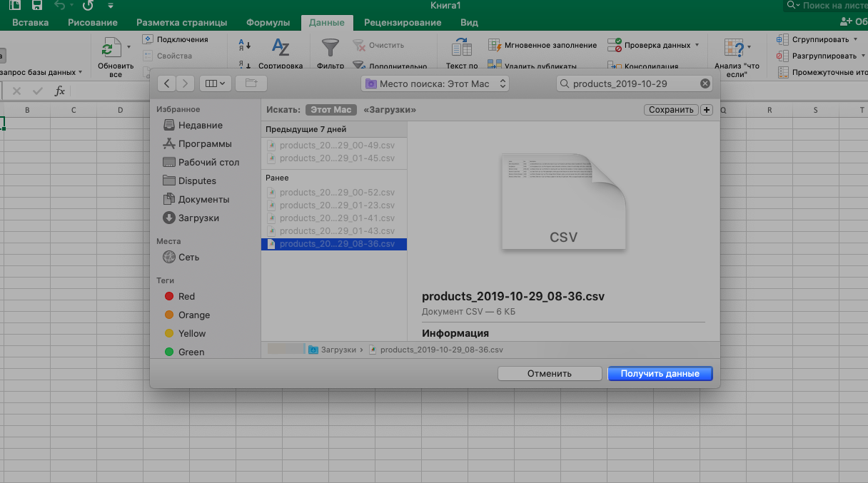Go forward with the dialog's right chevron

[185, 83]
